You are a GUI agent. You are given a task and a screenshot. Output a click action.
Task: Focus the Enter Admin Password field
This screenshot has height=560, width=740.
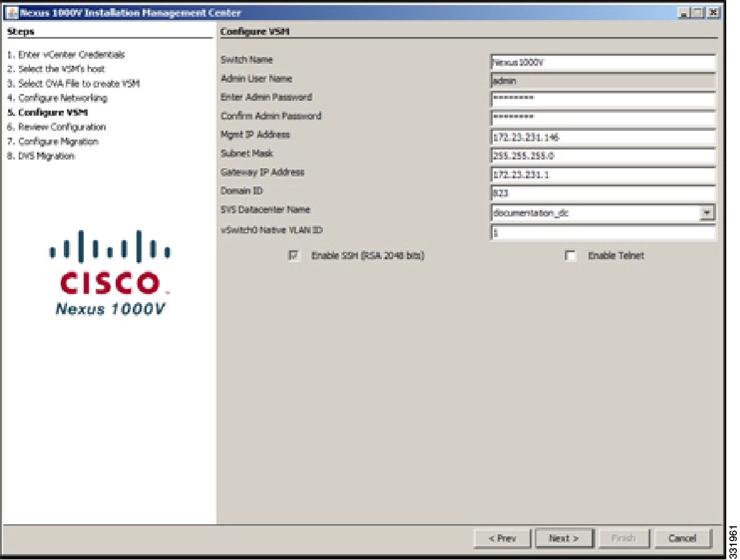coord(603,99)
